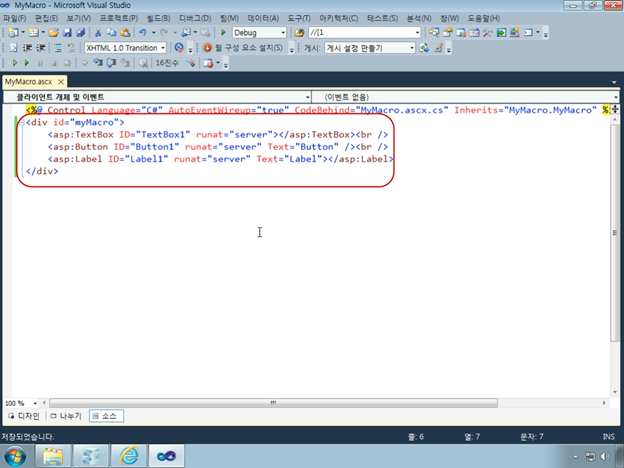Open the 편집(E) menu
624x468 pixels.
(x=46, y=18)
